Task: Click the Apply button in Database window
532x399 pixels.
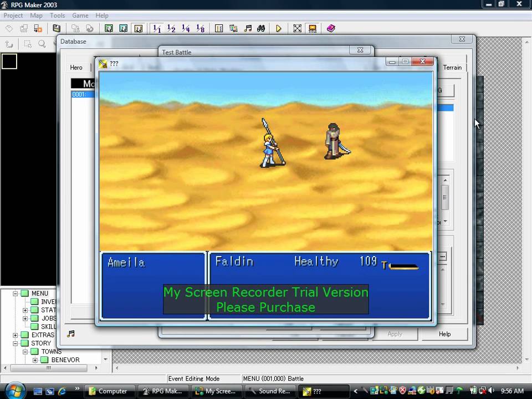Action: click(x=395, y=334)
